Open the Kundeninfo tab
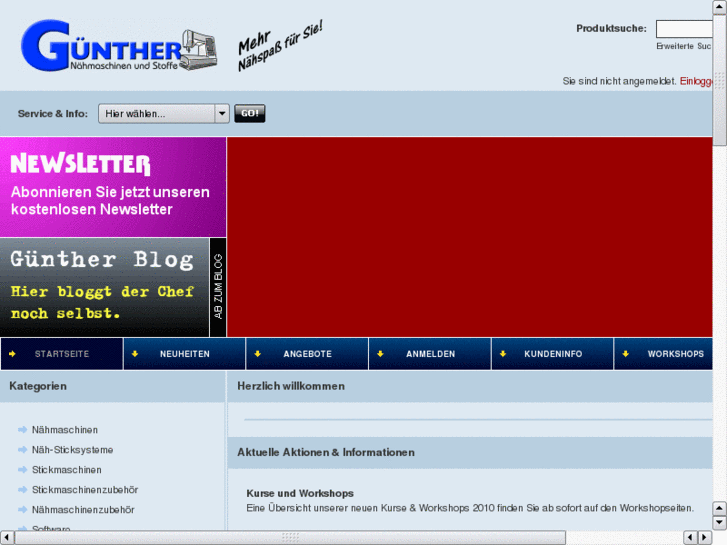 [x=553, y=354]
